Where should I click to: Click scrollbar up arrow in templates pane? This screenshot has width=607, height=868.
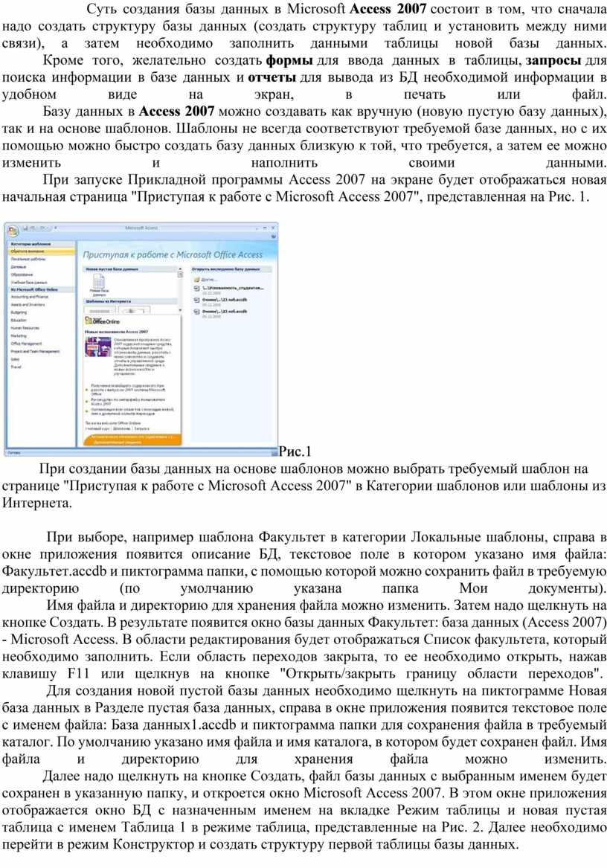(180, 269)
